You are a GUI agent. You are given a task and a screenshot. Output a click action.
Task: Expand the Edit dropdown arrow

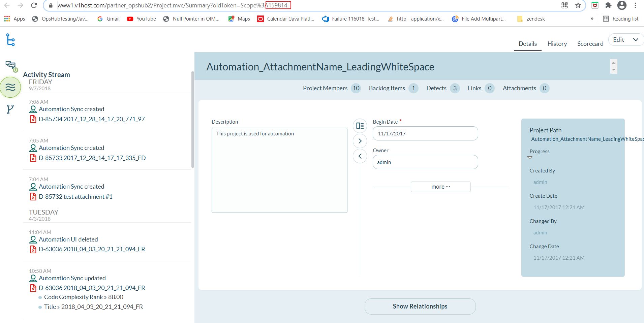point(636,40)
